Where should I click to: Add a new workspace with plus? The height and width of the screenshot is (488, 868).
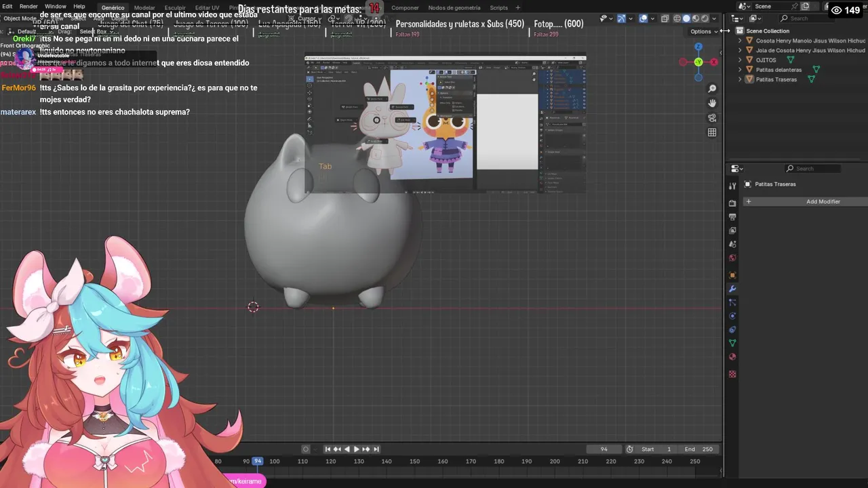[518, 7]
